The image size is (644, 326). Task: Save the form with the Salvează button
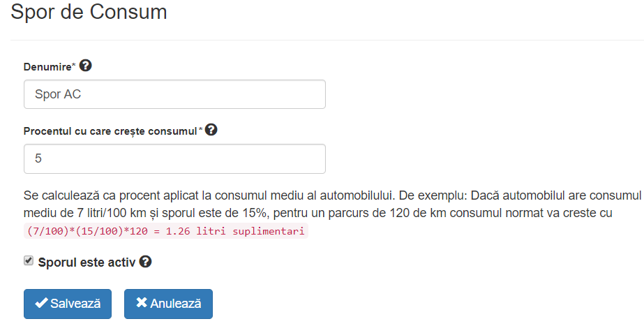[68, 304]
